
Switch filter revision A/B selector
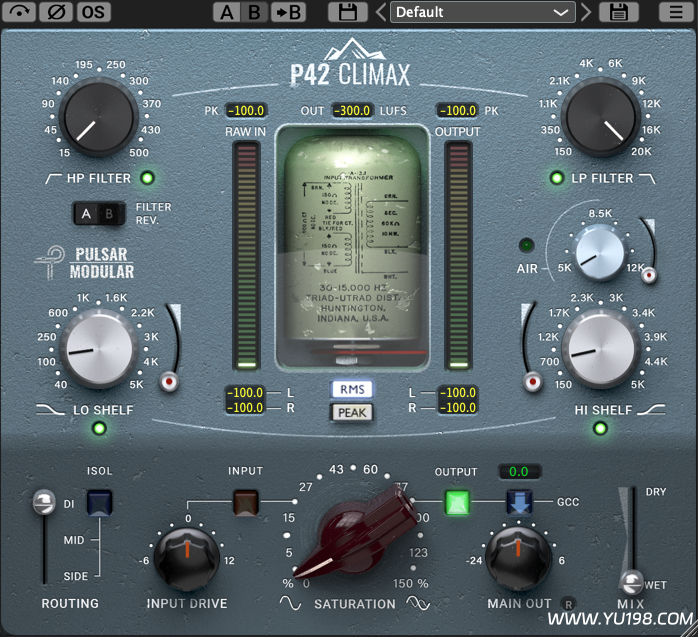(x=99, y=214)
